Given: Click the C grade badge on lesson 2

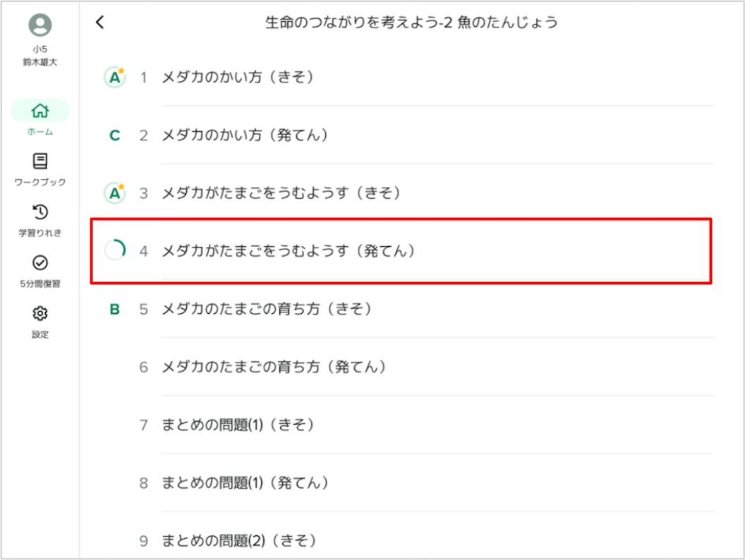Looking at the screenshot, I should [x=115, y=135].
